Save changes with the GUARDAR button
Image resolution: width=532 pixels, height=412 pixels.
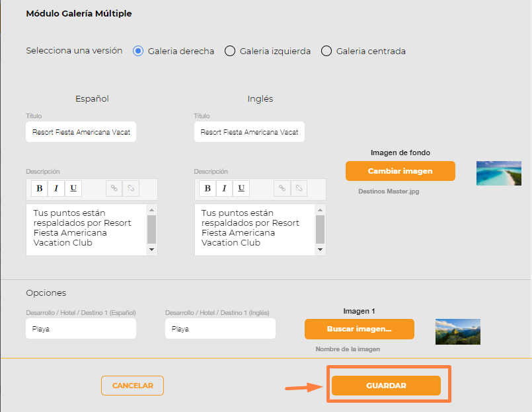click(386, 386)
